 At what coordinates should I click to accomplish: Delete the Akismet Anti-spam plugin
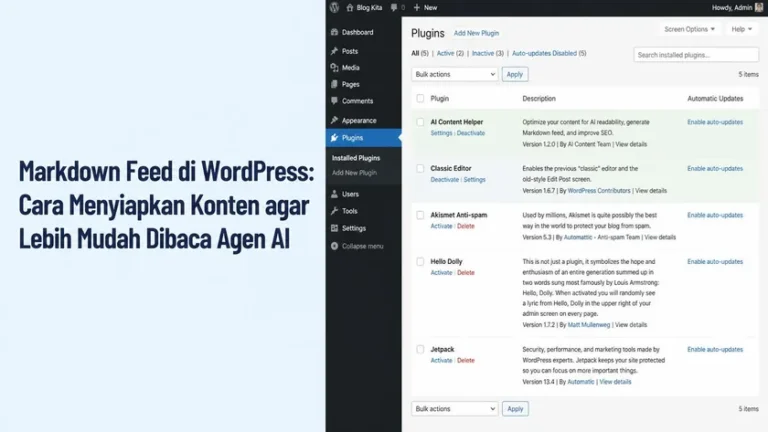coord(466,226)
